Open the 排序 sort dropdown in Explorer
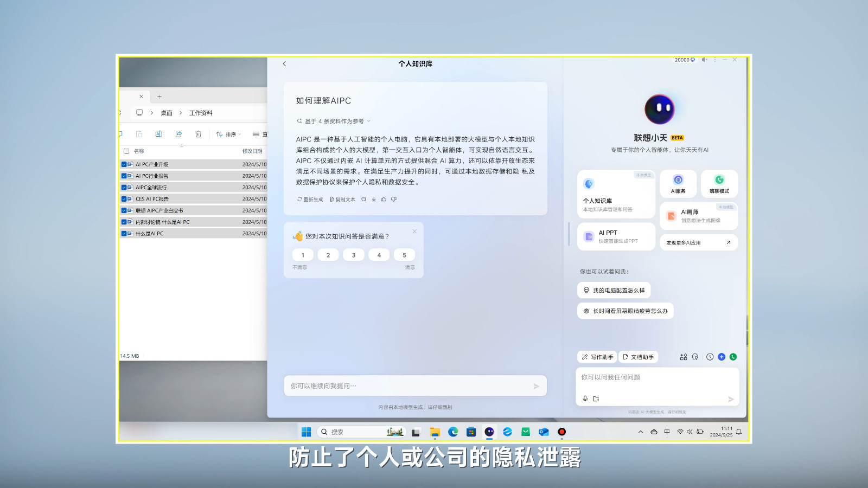Screen dimensions: 868x488 point(228,134)
